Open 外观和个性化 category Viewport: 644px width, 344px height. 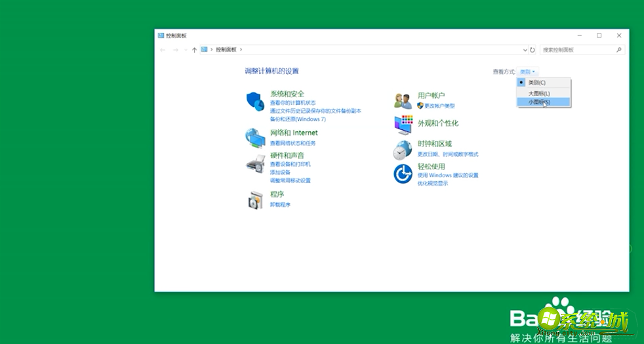(438, 123)
